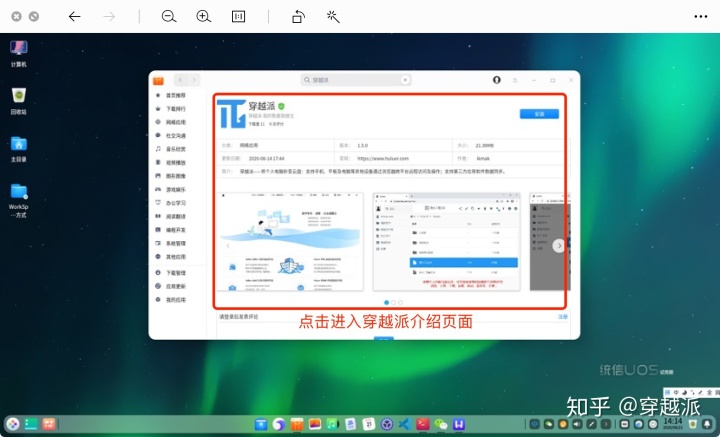Click the 穿越派 app logo
Screen dimensions: 720x437
tap(231, 113)
